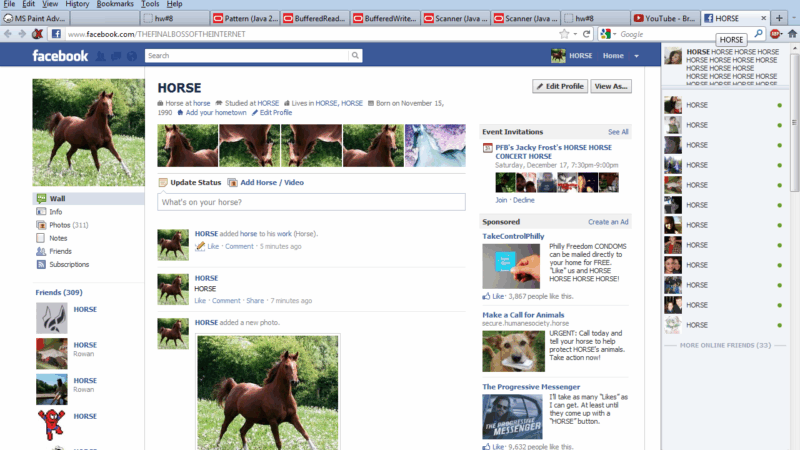800x450 pixels.
Task: Open the History menu
Action: click(77, 4)
